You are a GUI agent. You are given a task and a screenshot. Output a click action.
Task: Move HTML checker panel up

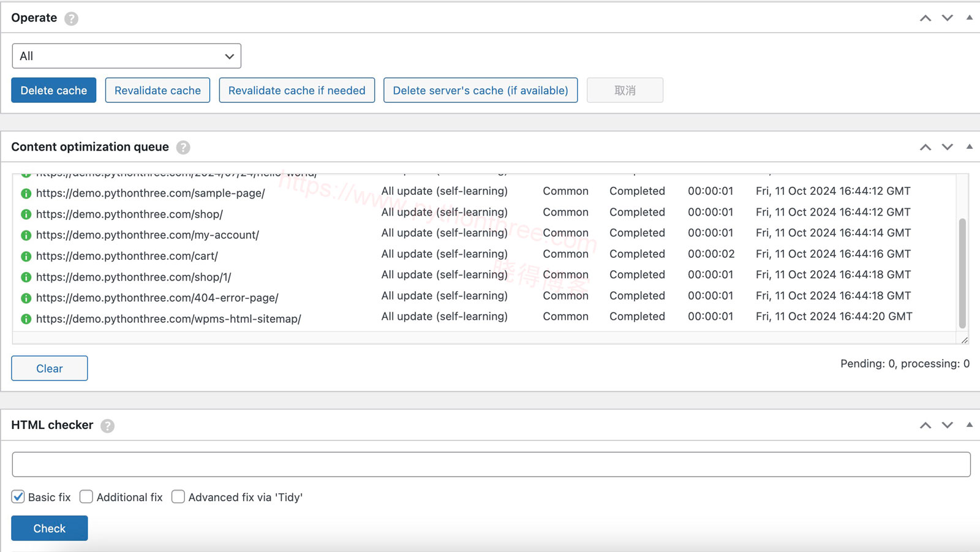click(x=925, y=425)
